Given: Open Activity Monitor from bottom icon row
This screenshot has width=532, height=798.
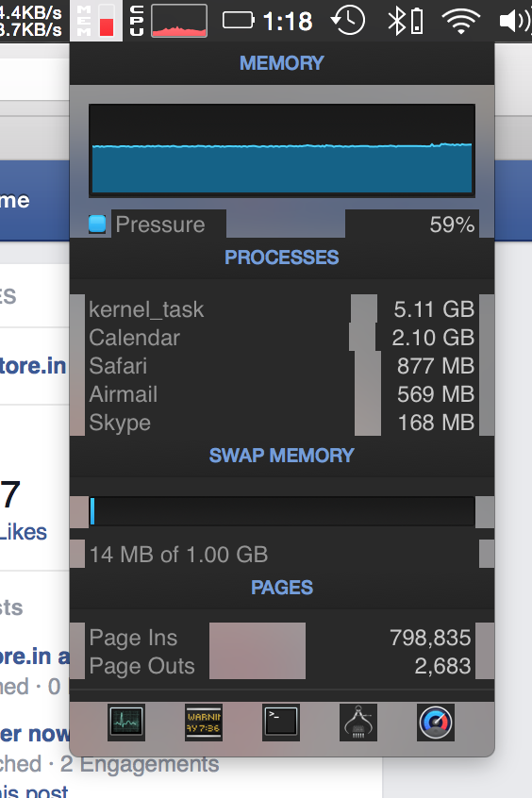Looking at the screenshot, I should click(126, 723).
